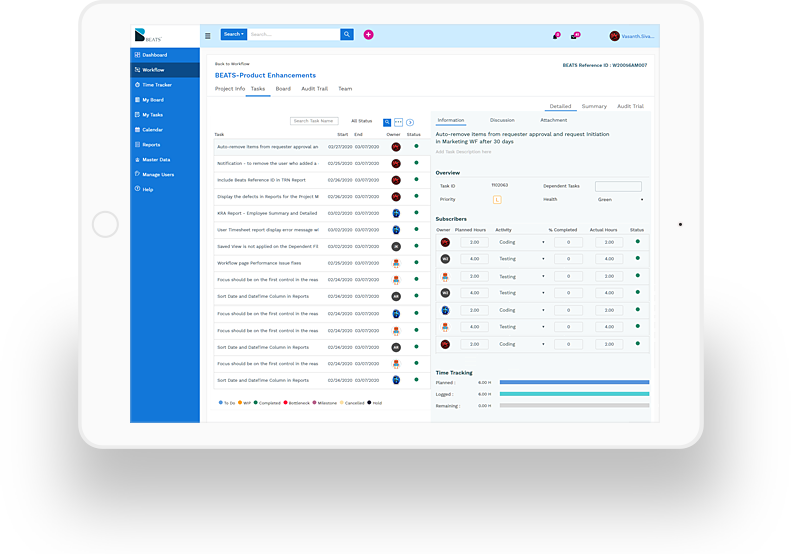Open Time Tracker in the sidebar
This screenshot has height=554, width=791.
156,85
